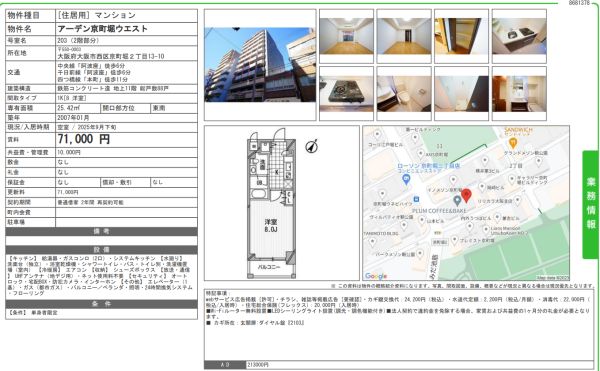The width and height of the screenshot is (600, 371).
Task: Click the address 大阪府大阪市西区京町堀 line
Action: (111, 56)
